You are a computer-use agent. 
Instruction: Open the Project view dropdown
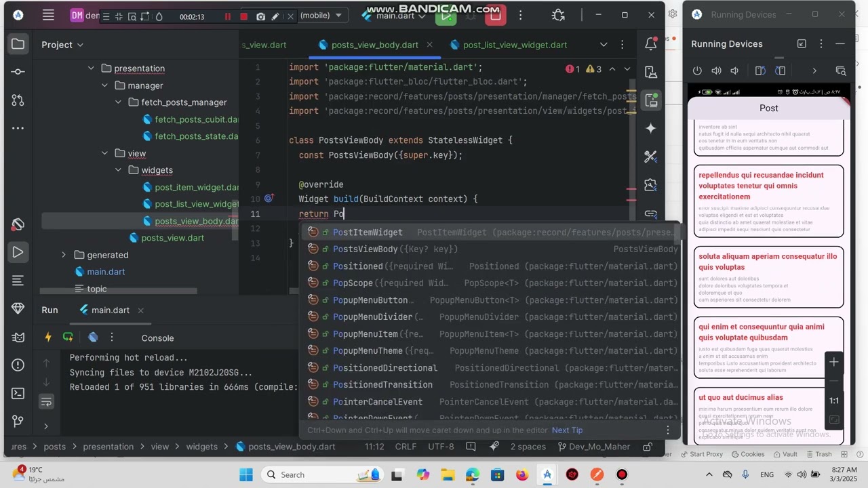pyautogui.click(x=62, y=45)
